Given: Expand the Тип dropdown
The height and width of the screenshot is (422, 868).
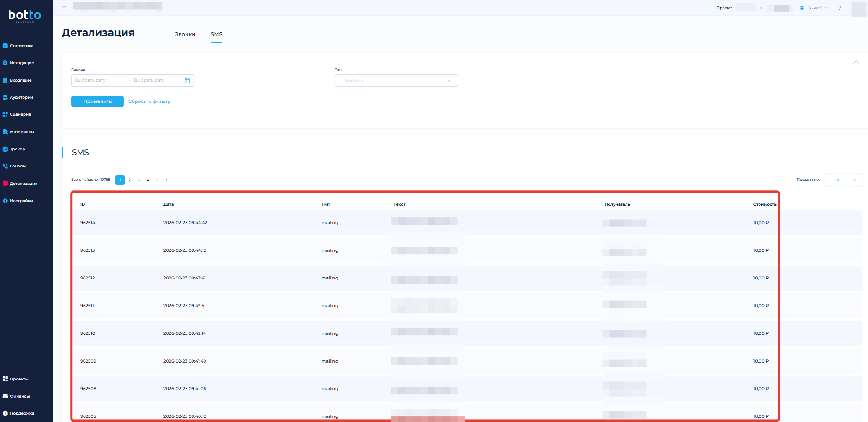Looking at the screenshot, I should point(396,81).
